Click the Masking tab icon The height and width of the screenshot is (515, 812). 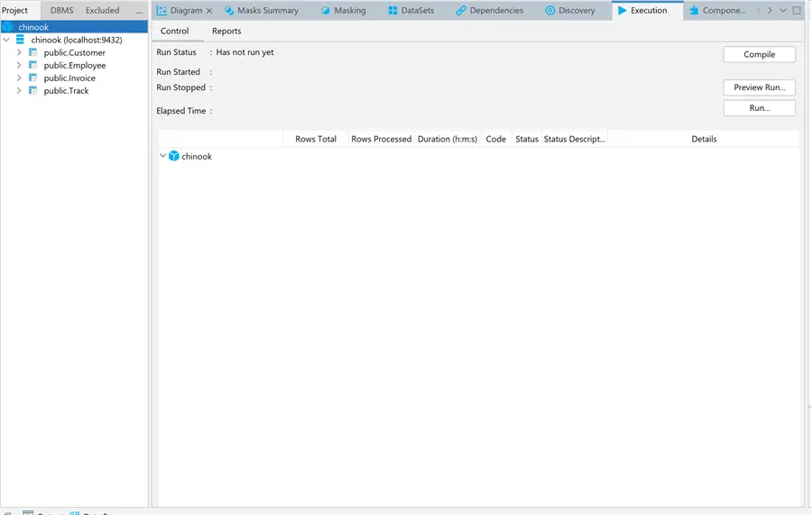coord(325,10)
